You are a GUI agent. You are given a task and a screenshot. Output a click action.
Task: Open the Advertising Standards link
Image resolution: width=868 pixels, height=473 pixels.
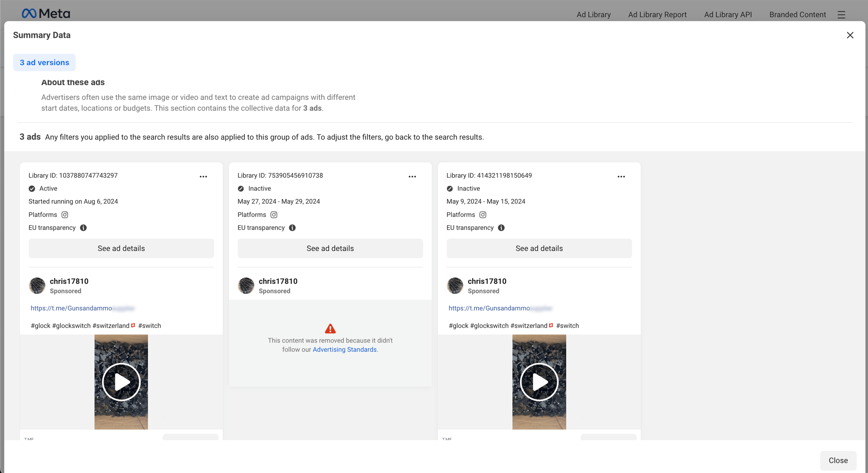pos(344,349)
